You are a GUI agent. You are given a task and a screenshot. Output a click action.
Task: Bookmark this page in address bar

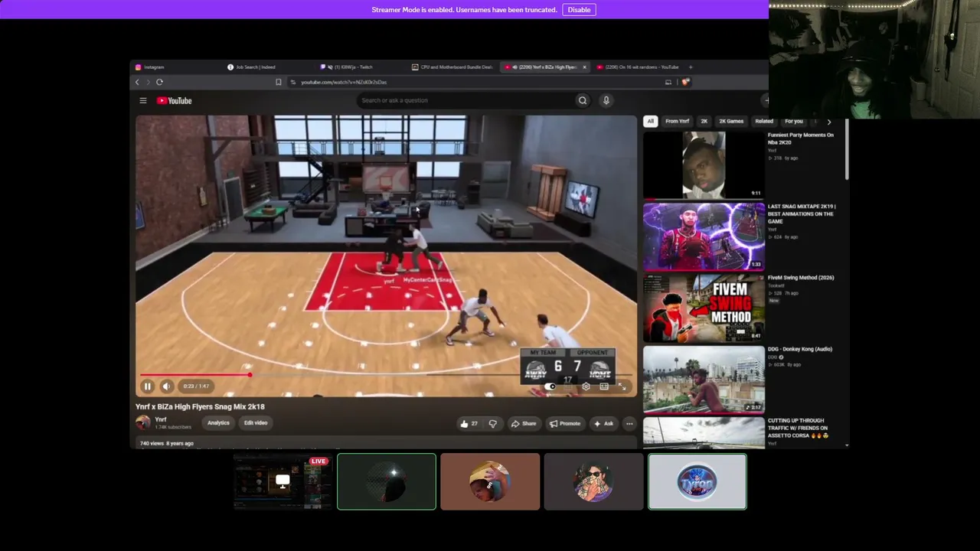(x=278, y=82)
